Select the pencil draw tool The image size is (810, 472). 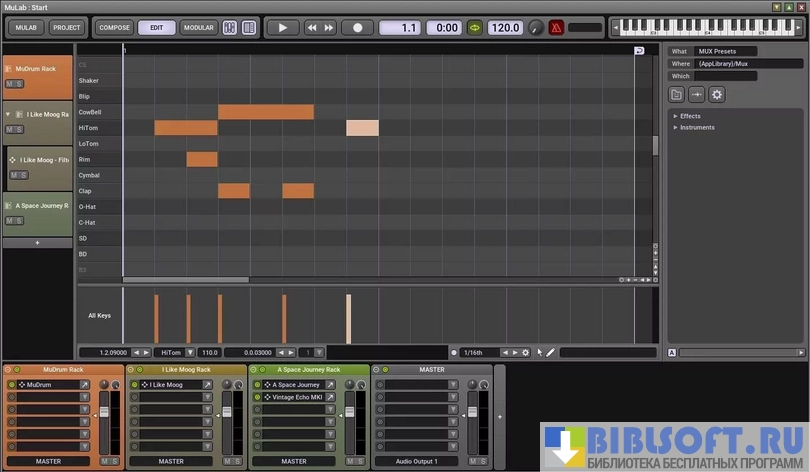551,352
